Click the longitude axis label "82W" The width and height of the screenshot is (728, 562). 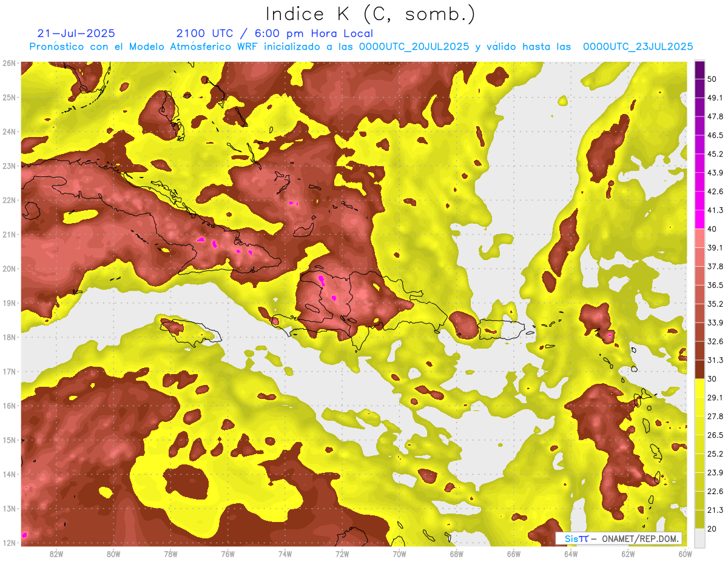click(56, 554)
